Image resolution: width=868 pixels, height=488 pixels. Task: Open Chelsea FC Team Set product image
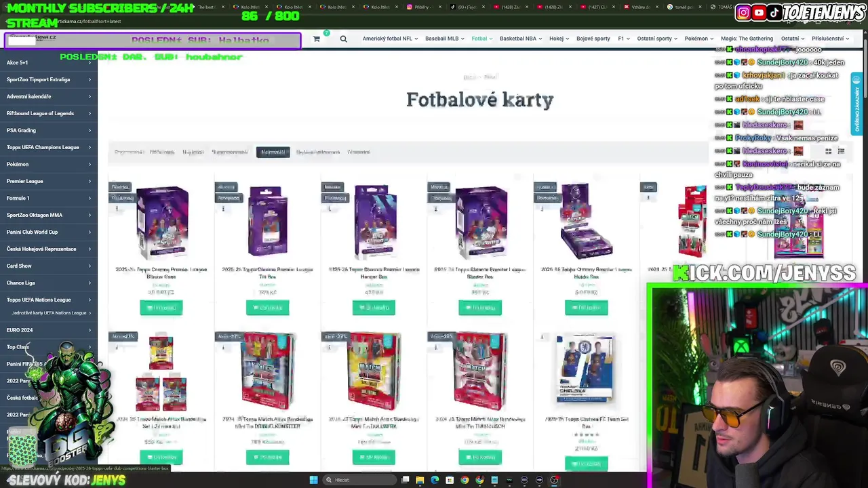[585, 369]
